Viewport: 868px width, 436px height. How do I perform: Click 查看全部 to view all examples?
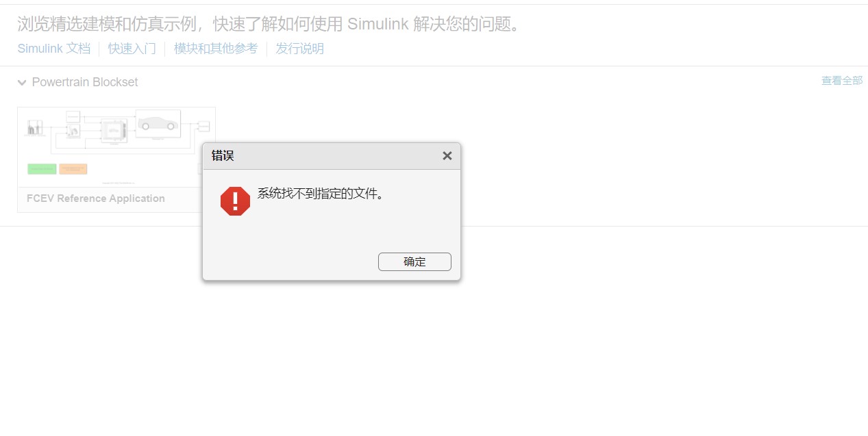pos(842,81)
